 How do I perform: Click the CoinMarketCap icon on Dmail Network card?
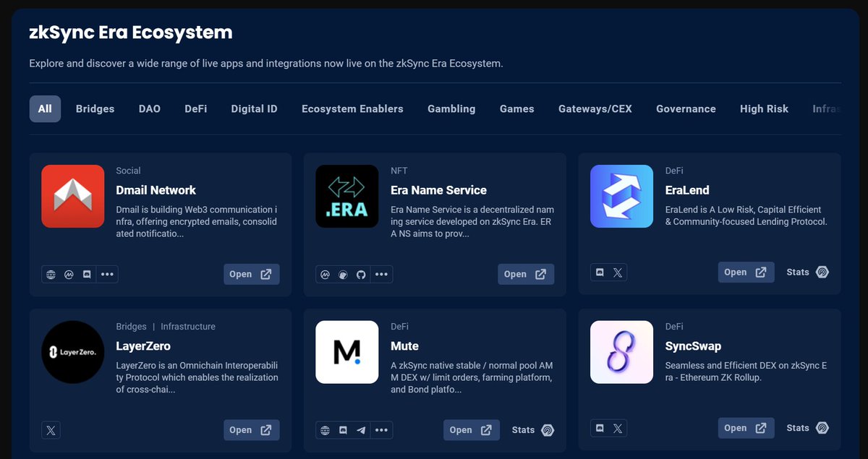coord(69,275)
